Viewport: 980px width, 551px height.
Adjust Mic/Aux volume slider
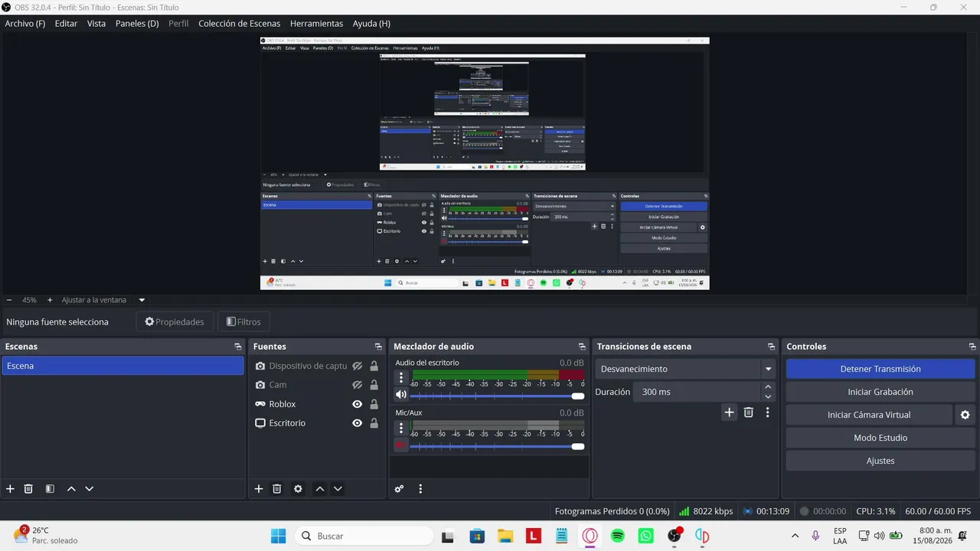pyautogui.click(x=498, y=446)
